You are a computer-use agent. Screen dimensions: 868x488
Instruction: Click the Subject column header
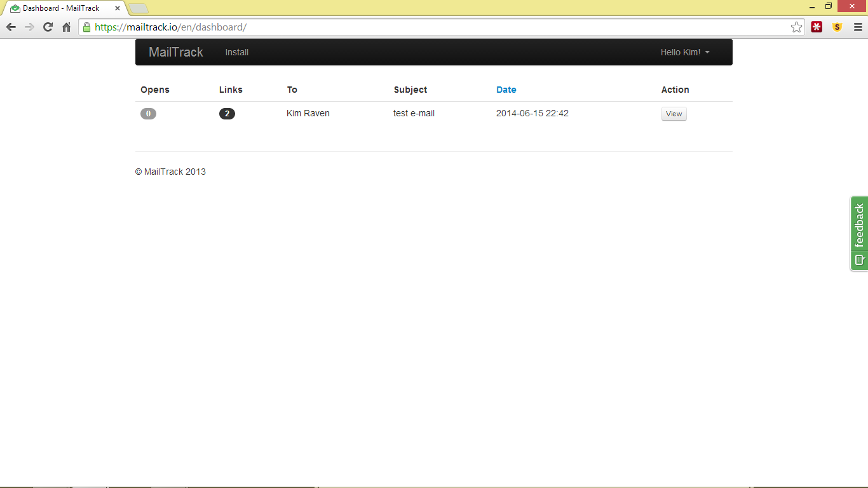(410, 90)
